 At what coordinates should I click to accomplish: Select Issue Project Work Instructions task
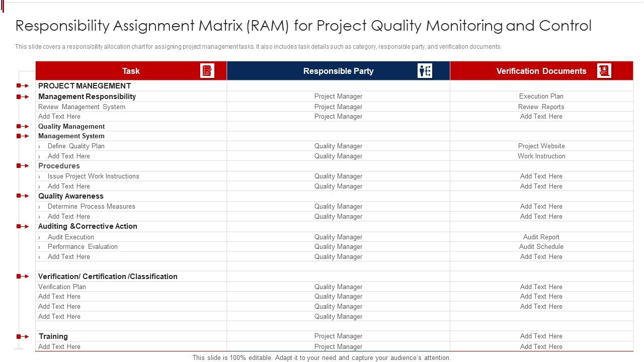coord(94,176)
